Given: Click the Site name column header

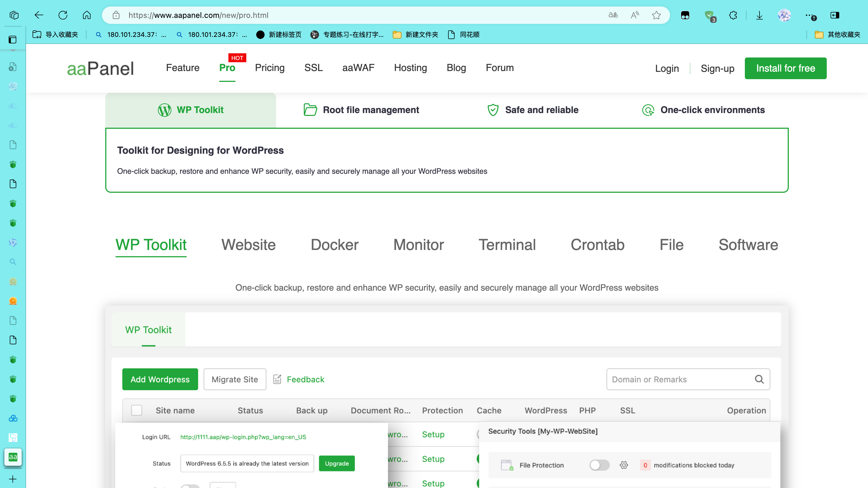Looking at the screenshot, I should 175,410.
